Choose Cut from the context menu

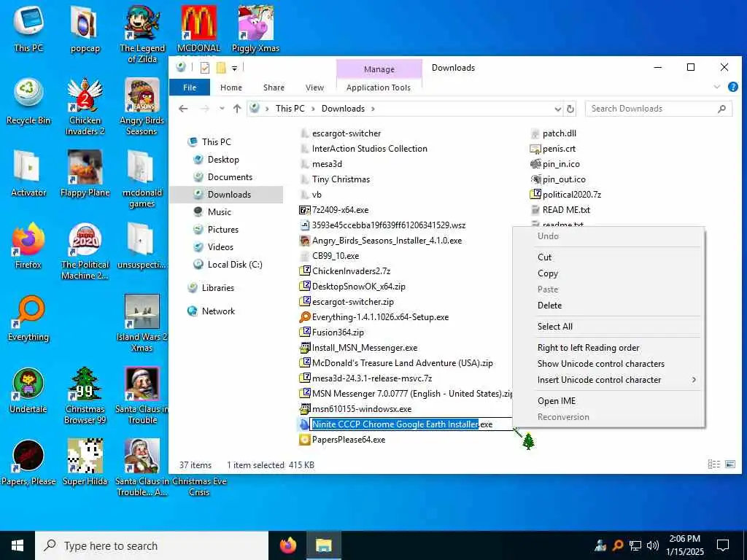(x=608, y=257)
